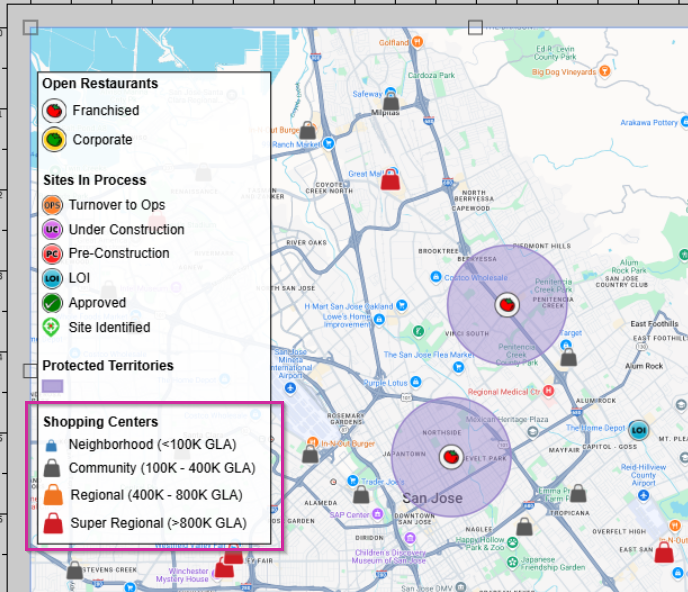Click the orange Regional shopping bag icon
This screenshot has width=688, height=592.
pos(54,495)
